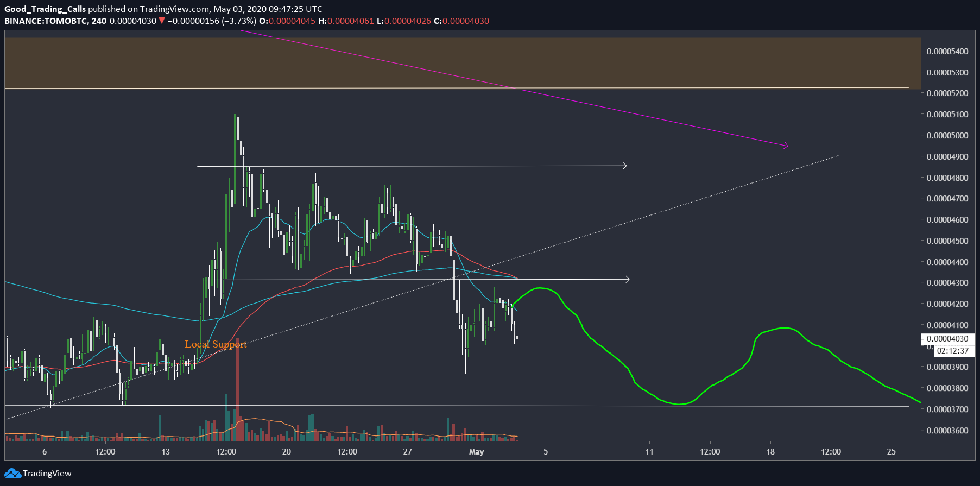The height and width of the screenshot is (486, 980).
Task: Click the May label on time axis
Action: (x=476, y=452)
